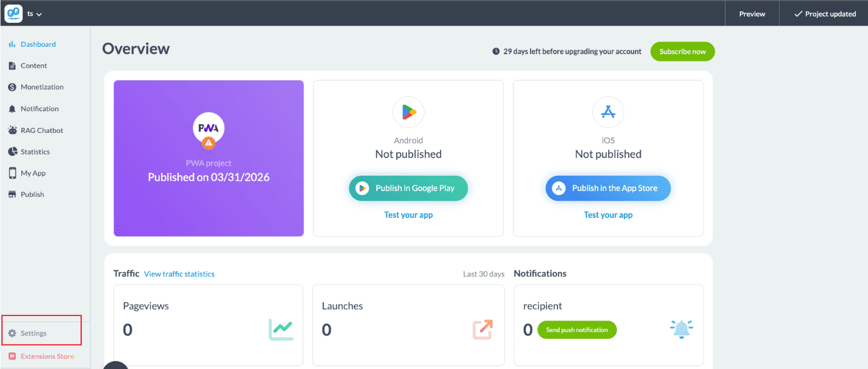Click the Publish in the App Store button
868x369 pixels.
(608, 188)
